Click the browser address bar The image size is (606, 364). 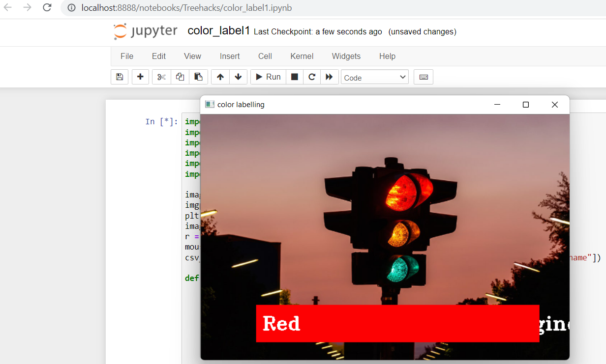pos(197,8)
